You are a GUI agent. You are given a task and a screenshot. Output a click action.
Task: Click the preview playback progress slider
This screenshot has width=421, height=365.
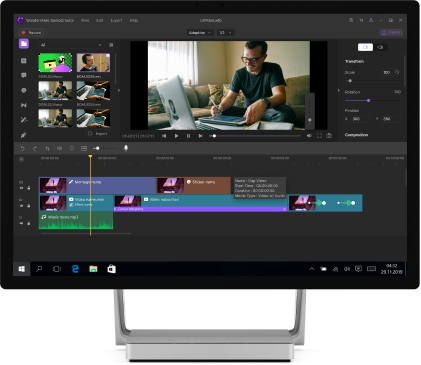(x=255, y=136)
